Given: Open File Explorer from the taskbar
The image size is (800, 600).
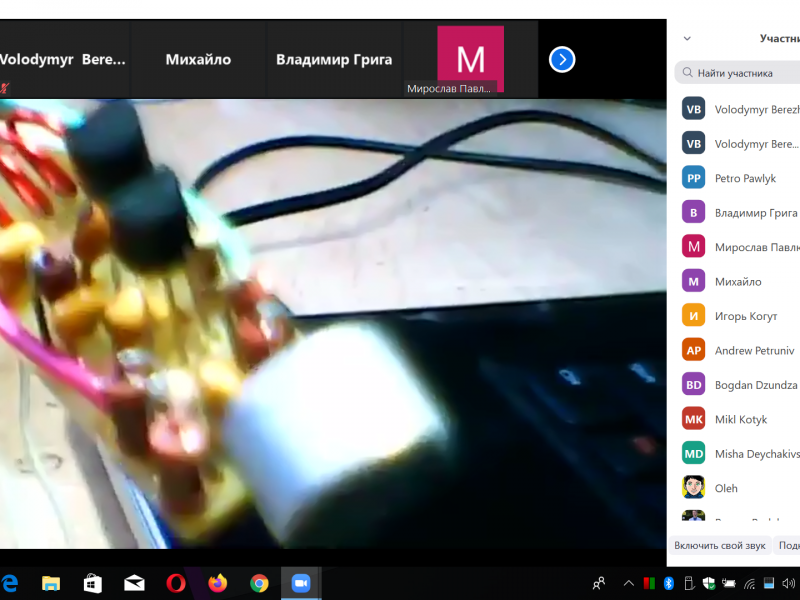Looking at the screenshot, I should coord(51,583).
